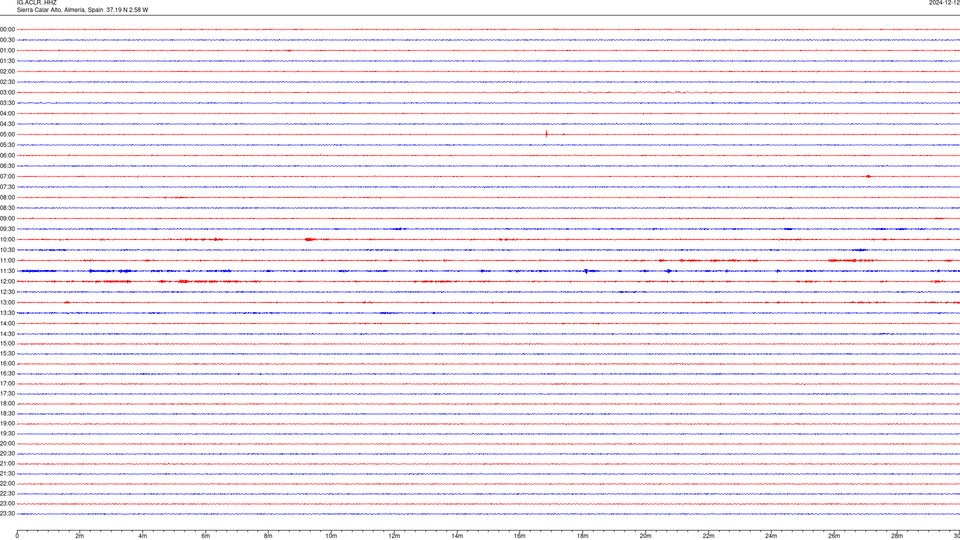
Task: Select the '15:00' time label
Action: point(7,344)
